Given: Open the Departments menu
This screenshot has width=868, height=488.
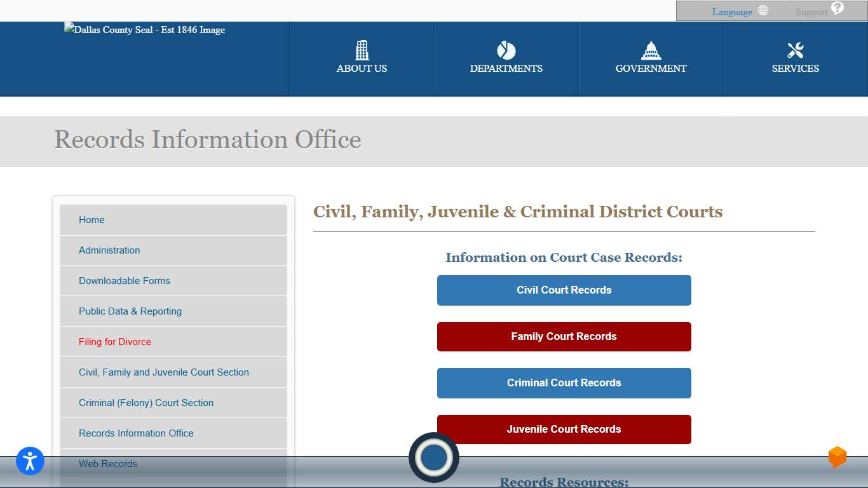Looking at the screenshot, I should (x=506, y=68).
